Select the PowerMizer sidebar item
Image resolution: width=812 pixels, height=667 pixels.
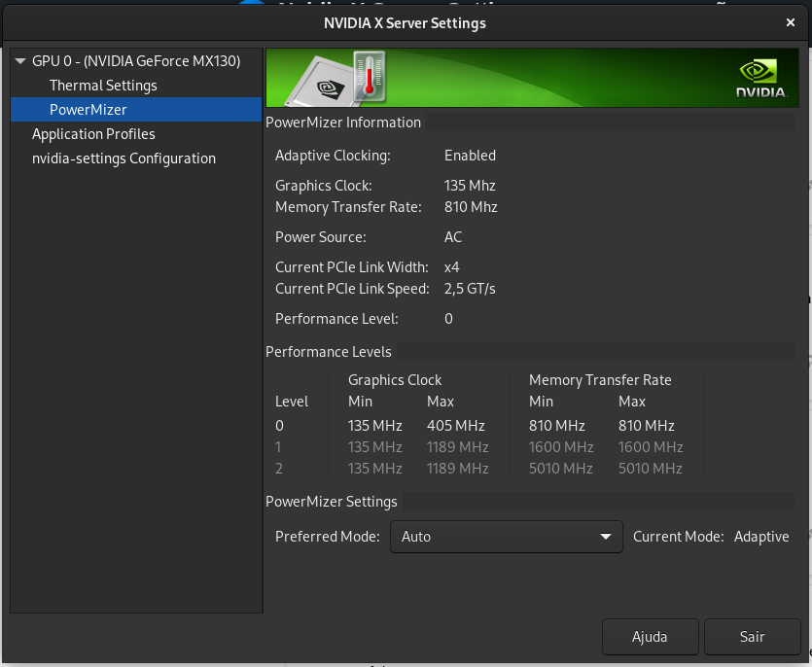pos(88,110)
